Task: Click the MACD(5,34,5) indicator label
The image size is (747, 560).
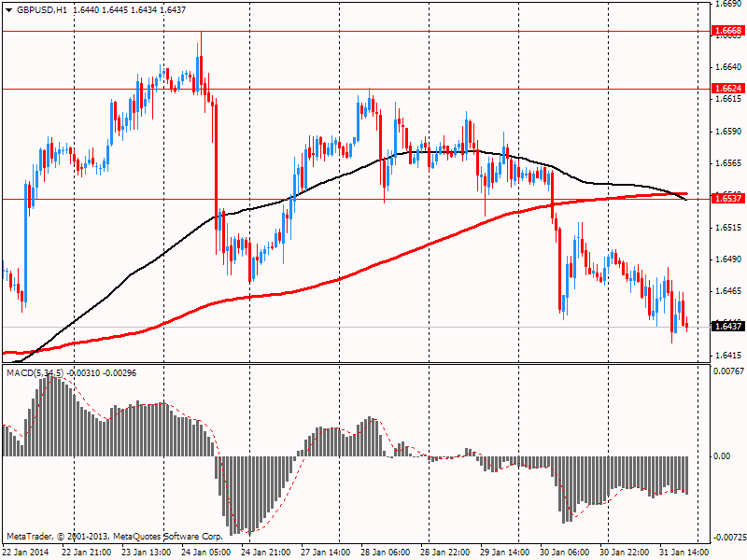Action: pos(35,372)
